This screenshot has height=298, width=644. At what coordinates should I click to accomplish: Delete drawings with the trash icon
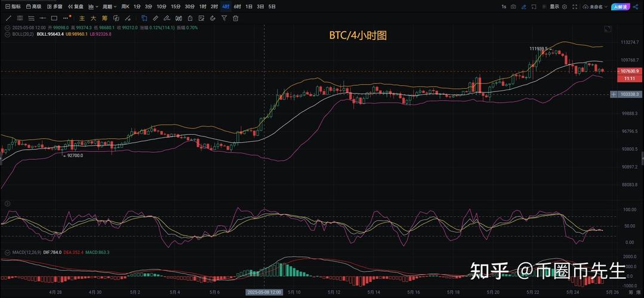click(235, 18)
